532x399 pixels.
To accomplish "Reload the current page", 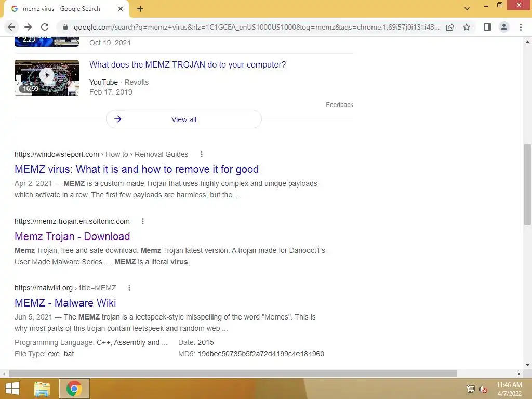I will coord(45,27).
